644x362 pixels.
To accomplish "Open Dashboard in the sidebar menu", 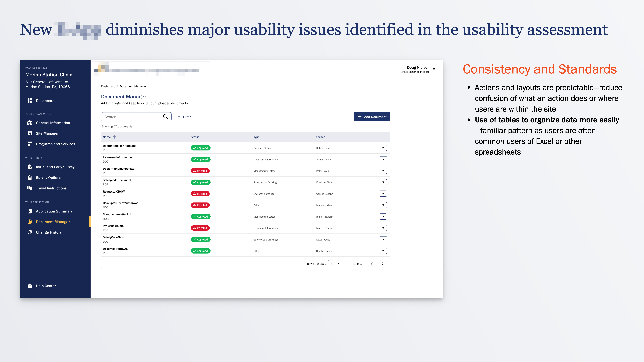I will coord(45,101).
